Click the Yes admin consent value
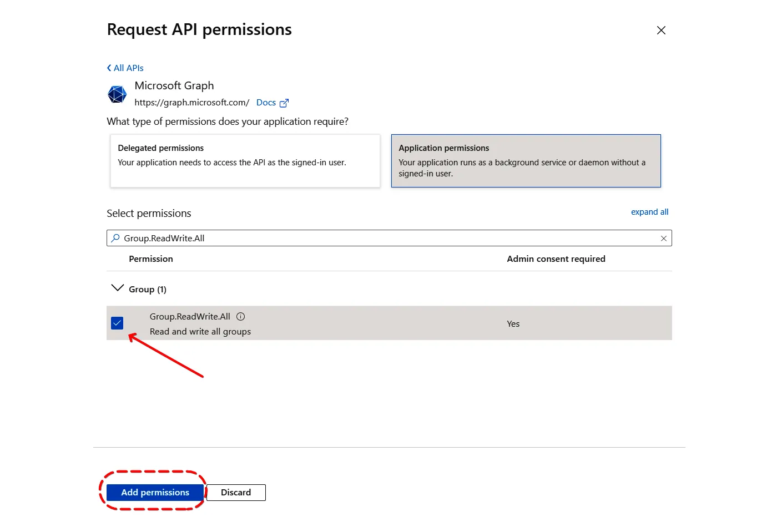 [x=513, y=324]
